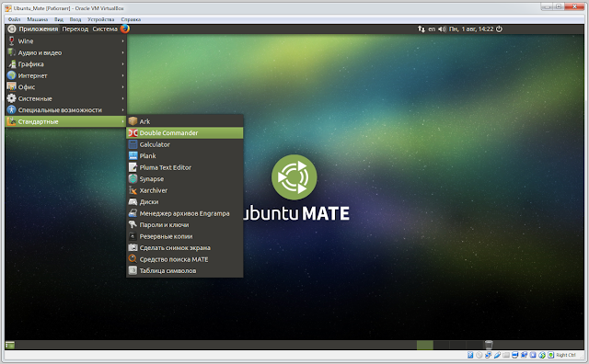Screen dimensions: 589x364
Task: Expand the arrow next to Аудио и видео
Action: (x=122, y=52)
